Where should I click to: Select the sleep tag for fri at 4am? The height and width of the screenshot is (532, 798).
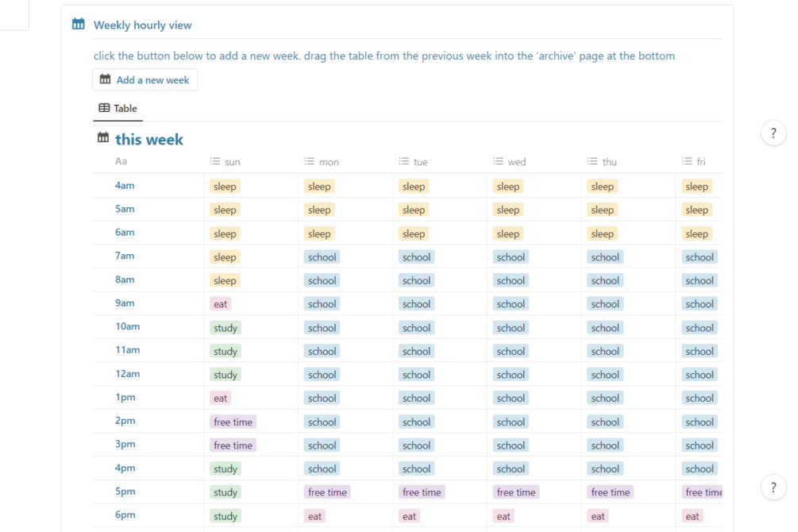point(696,187)
